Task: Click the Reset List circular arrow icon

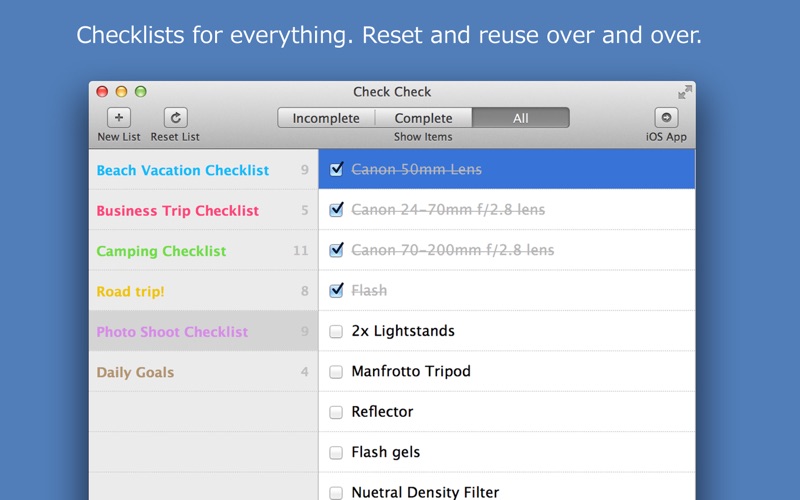Action: [176, 118]
